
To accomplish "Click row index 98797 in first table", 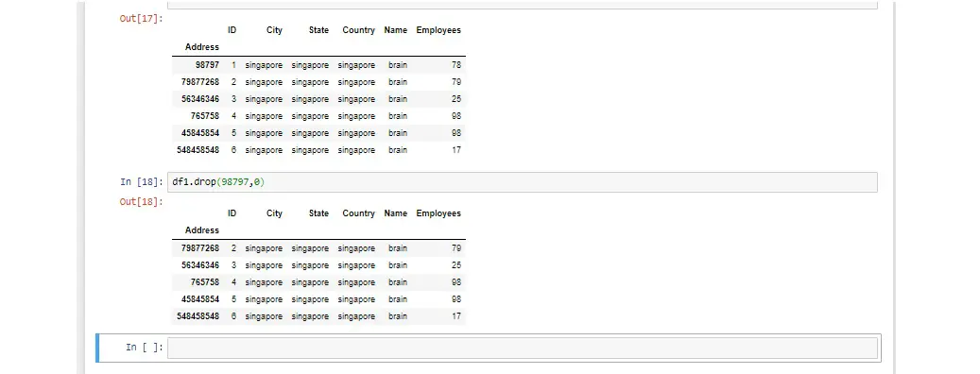I will 207,65.
